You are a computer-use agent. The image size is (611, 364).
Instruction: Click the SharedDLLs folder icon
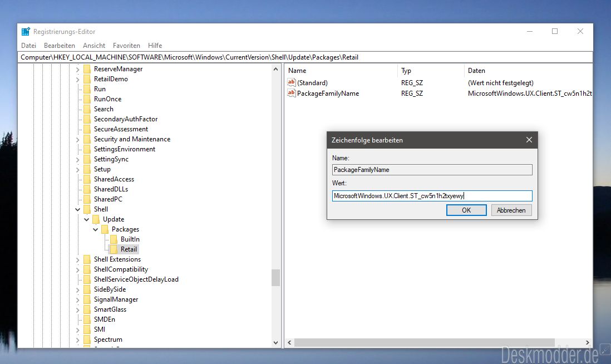(87, 189)
